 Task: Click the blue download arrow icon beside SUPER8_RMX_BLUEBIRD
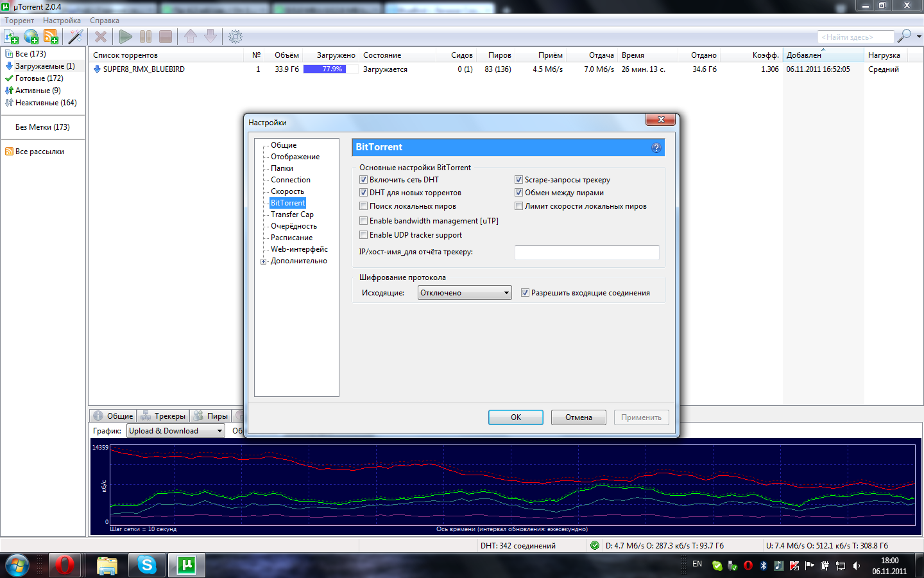(97, 69)
